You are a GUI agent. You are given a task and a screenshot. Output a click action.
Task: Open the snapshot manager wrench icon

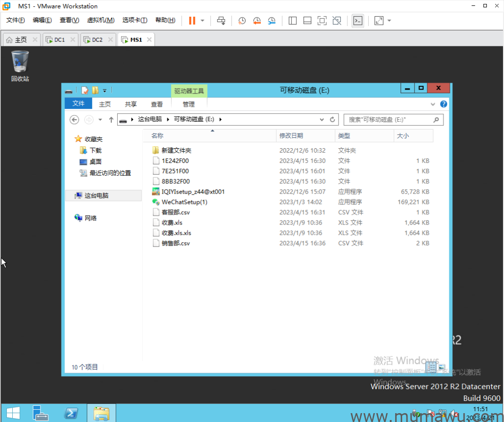point(272,21)
